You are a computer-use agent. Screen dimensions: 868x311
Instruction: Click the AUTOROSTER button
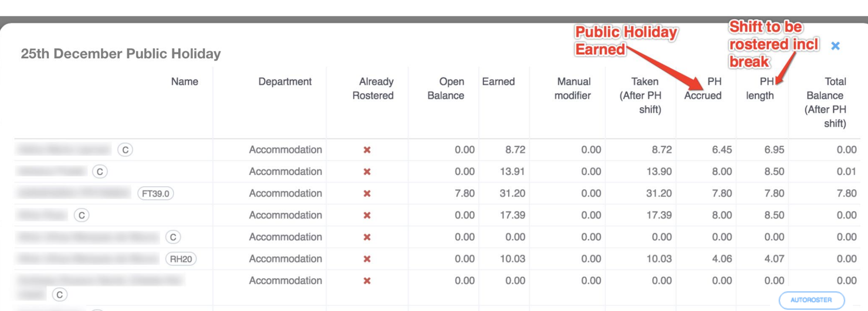(x=811, y=300)
